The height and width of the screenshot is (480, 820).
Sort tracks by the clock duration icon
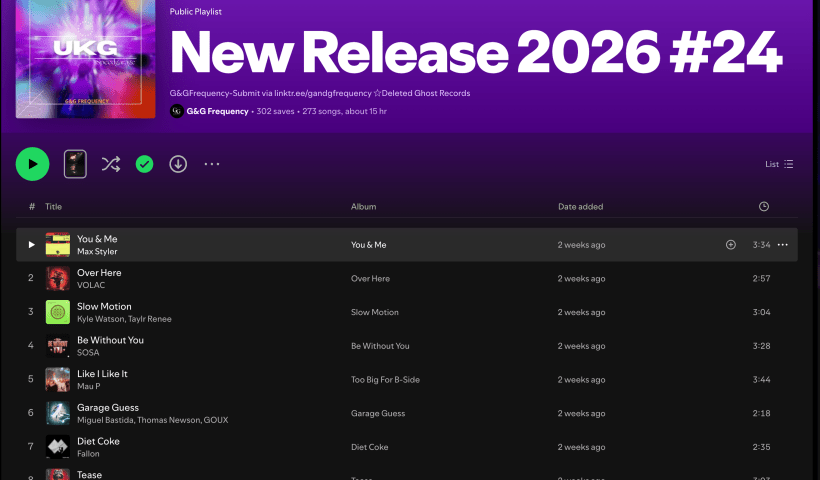pos(764,207)
